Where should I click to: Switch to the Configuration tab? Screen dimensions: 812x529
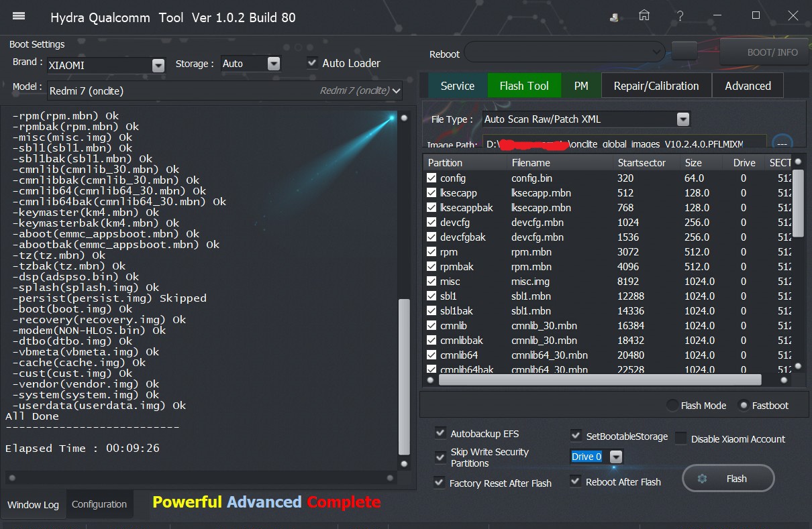tap(99, 504)
